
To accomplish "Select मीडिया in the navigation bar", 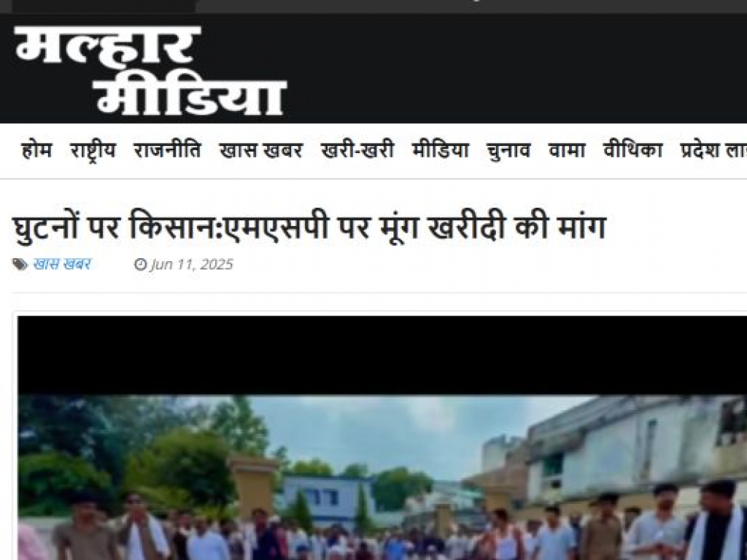I will (441, 150).
